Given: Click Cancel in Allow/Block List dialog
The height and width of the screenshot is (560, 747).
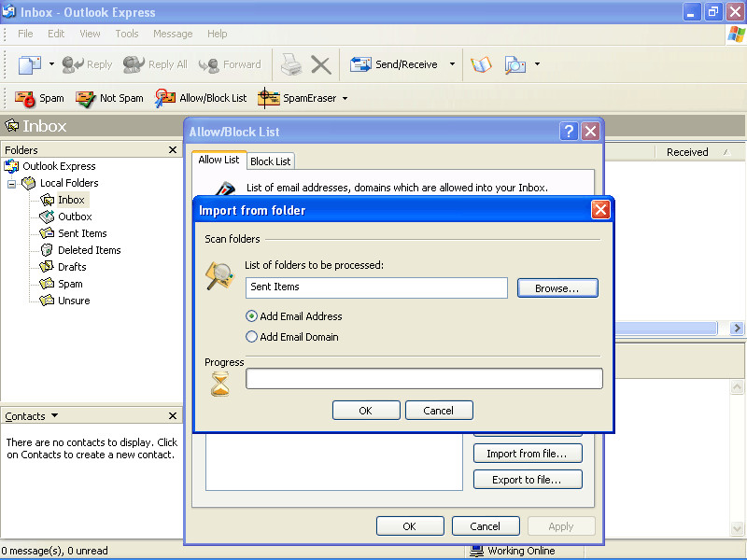Looking at the screenshot, I should tap(485, 526).
